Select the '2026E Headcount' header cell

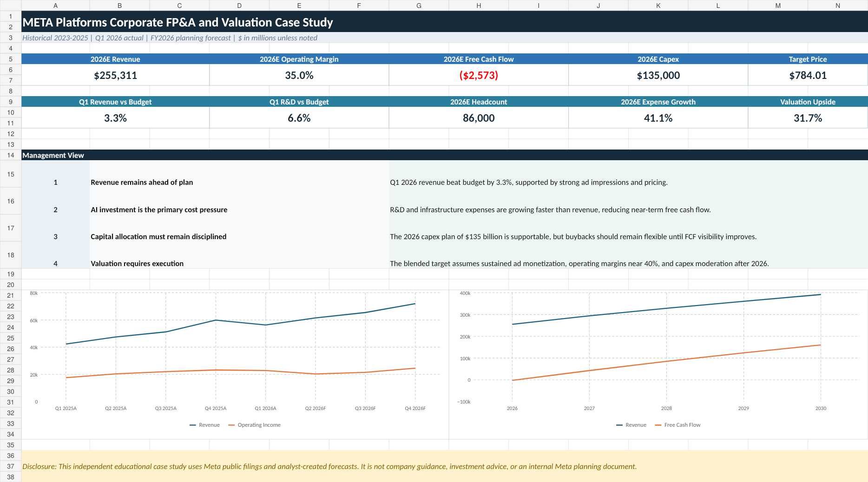click(x=479, y=102)
